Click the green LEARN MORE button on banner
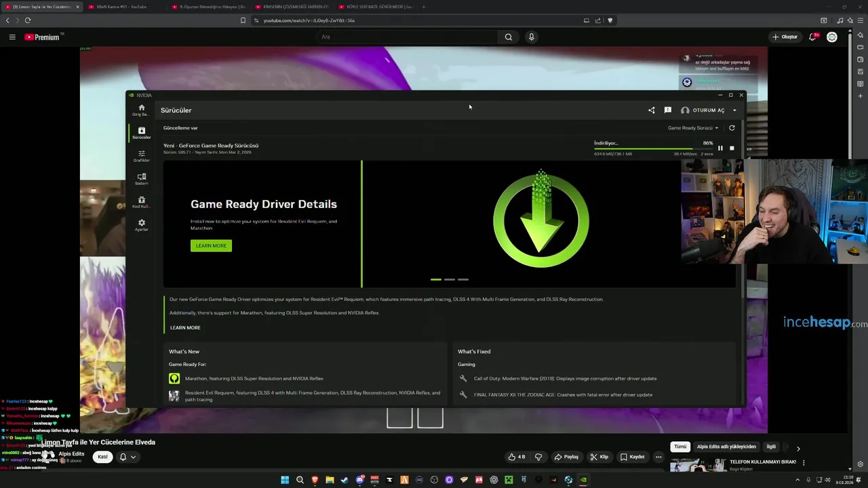The width and height of the screenshot is (868, 488). (x=211, y=245)
